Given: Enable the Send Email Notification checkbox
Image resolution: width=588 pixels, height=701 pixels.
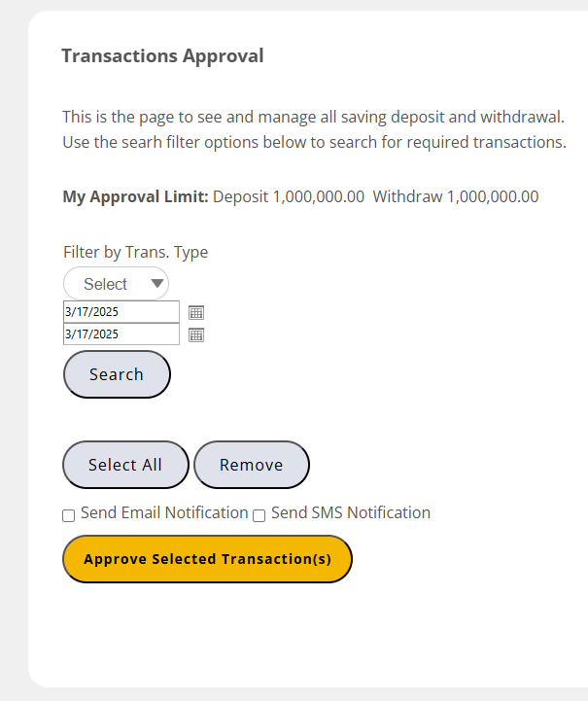Looking at the screenshot, I should tap(69, 516).
